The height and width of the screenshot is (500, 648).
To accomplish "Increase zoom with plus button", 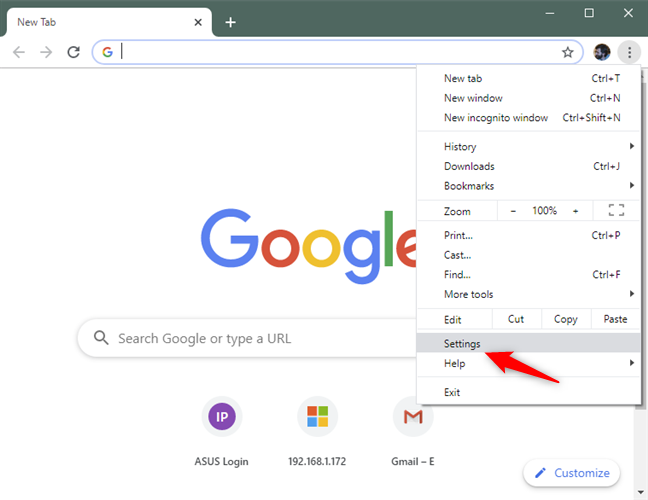I will pos(575,211).
